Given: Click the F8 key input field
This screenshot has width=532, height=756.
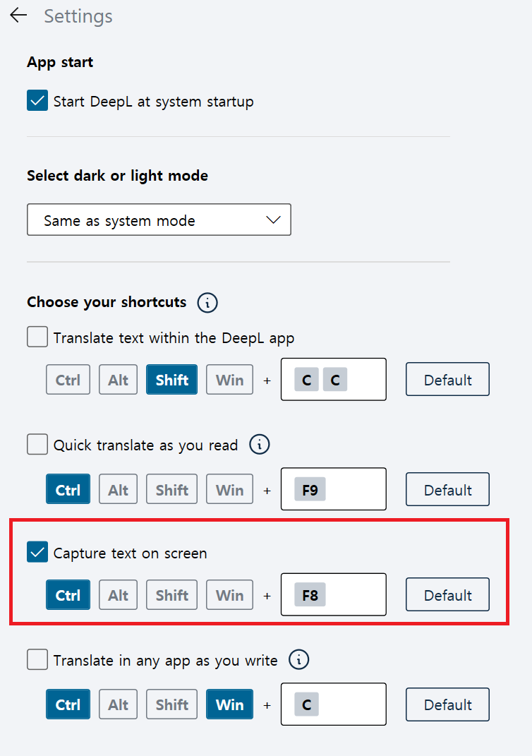Looking at the screenshot, I should (x=334, y=594).
